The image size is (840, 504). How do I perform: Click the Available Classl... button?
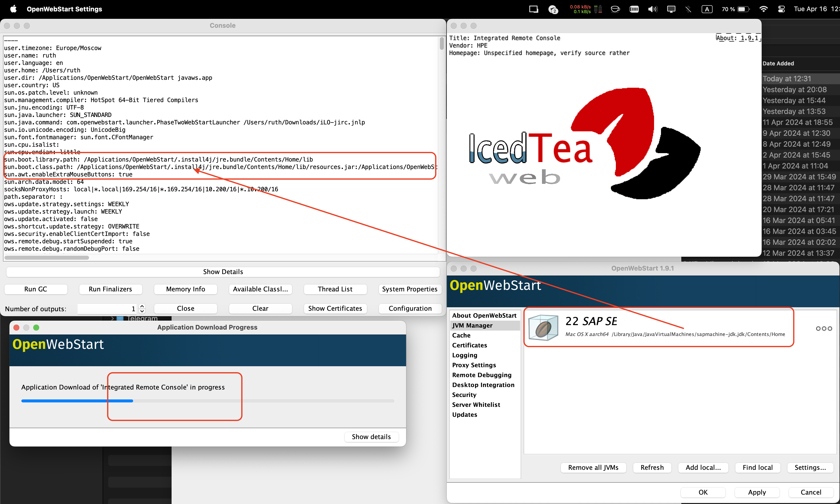(x=260, y=289)
